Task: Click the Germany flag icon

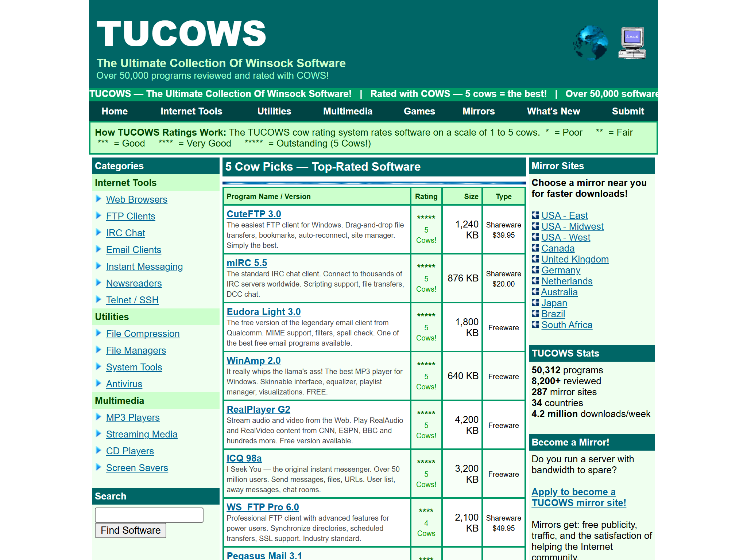Action: [x=535, y=270]
